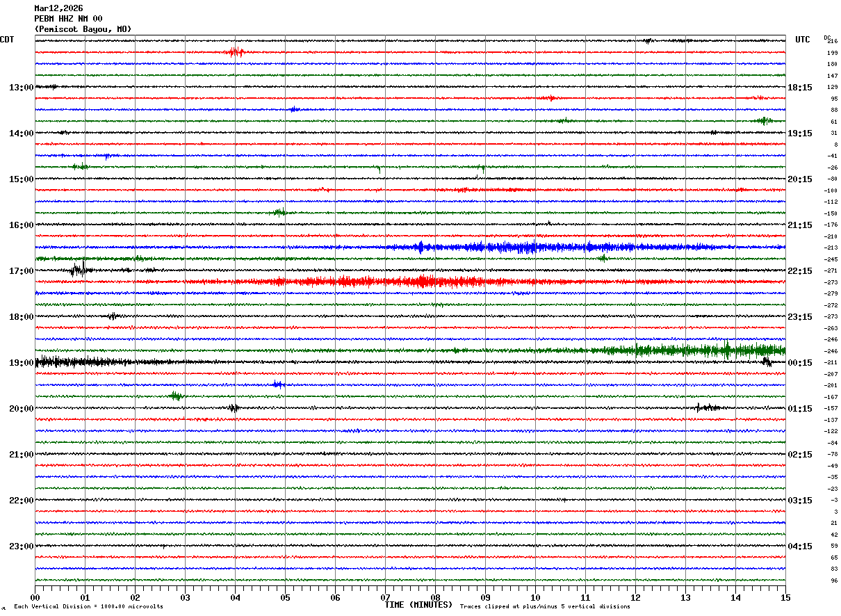Select minute tick 15 on bottom axis
Screen dimensions: 841x616
tap(785, 597)
